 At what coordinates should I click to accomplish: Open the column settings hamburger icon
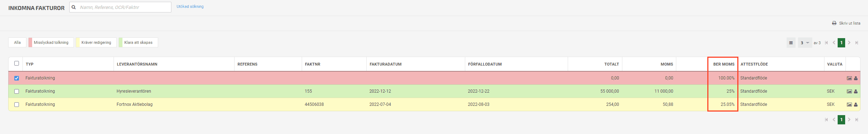[791, 43]
